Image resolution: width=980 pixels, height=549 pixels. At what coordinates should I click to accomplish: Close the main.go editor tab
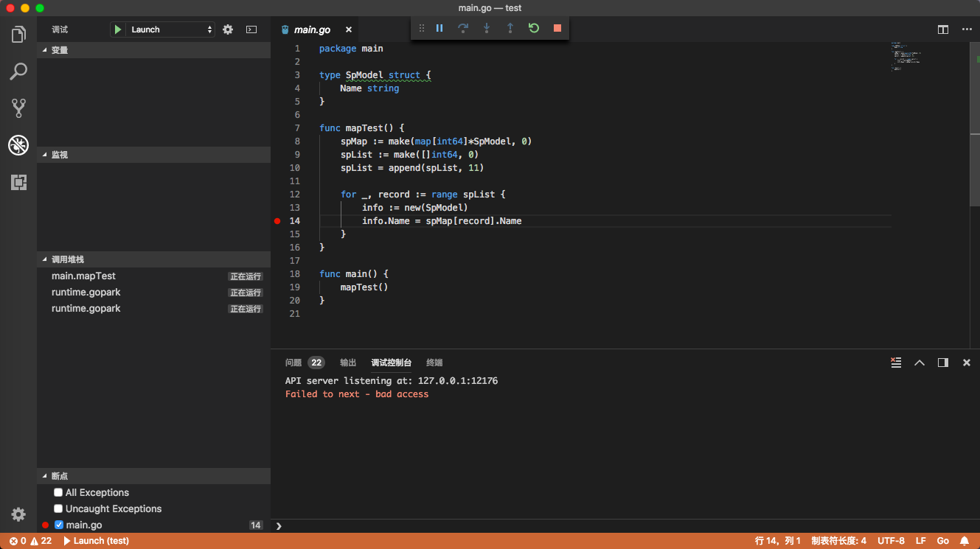click(x=349, y=29)
